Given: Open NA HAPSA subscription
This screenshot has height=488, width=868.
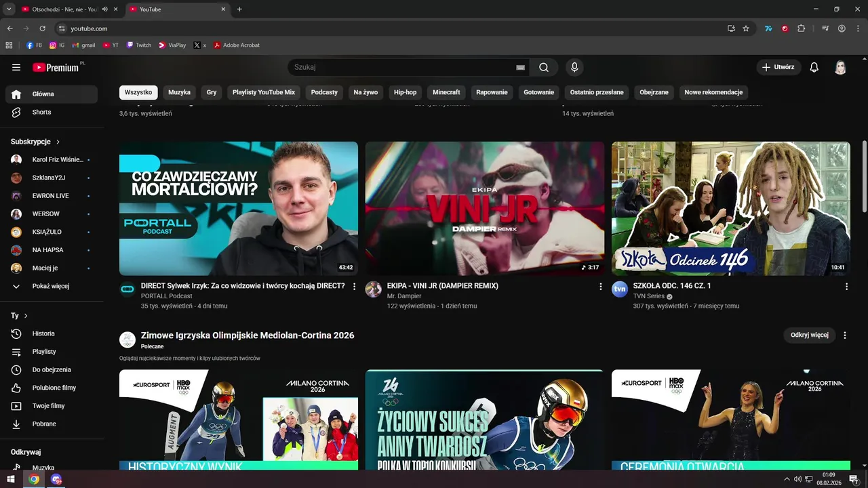Looking at the screenshot, I should tap(52, 250).
